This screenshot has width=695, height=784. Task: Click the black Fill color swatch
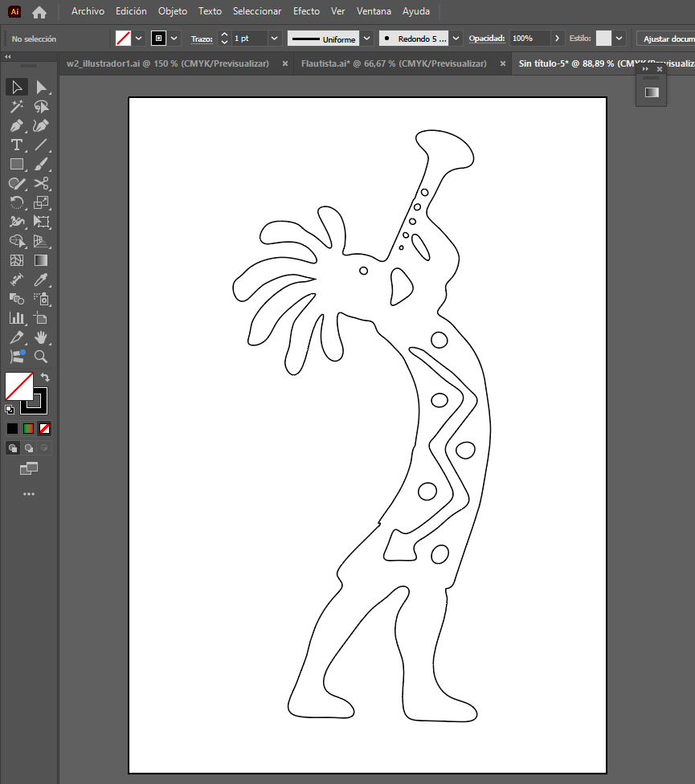pos(12,428)
